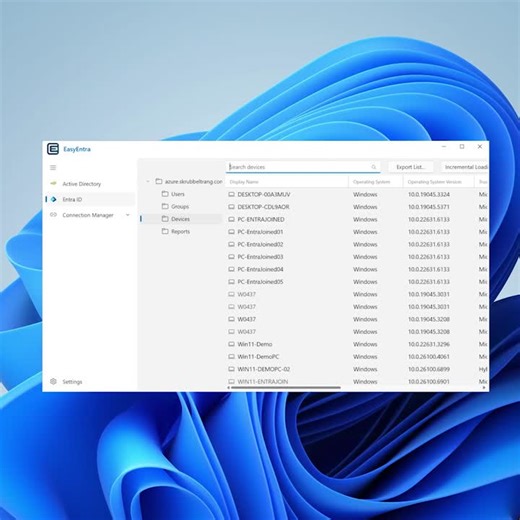The height and width of the screenshot is (520, 520).
Task: Select the Devices folder
Action: (180, 219)
